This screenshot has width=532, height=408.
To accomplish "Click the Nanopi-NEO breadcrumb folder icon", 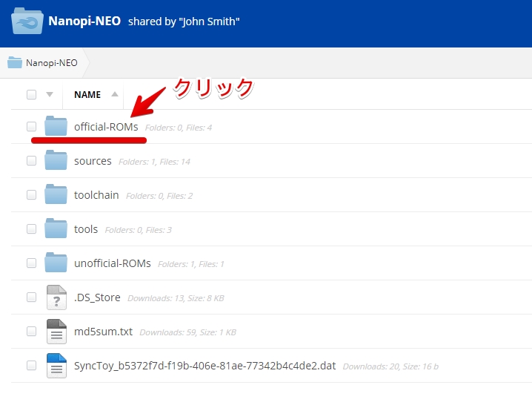I will point(15,62).
